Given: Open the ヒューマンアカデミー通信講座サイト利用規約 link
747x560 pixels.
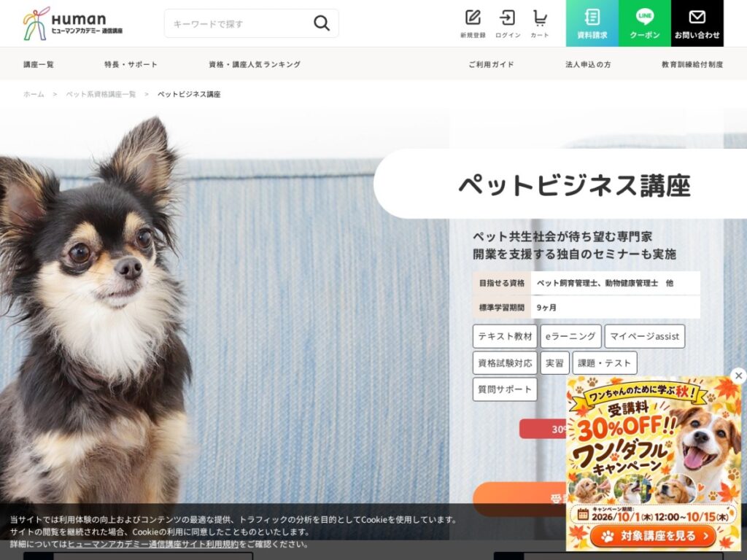Looking at the screenshot, I should click(x=153, y=544).
